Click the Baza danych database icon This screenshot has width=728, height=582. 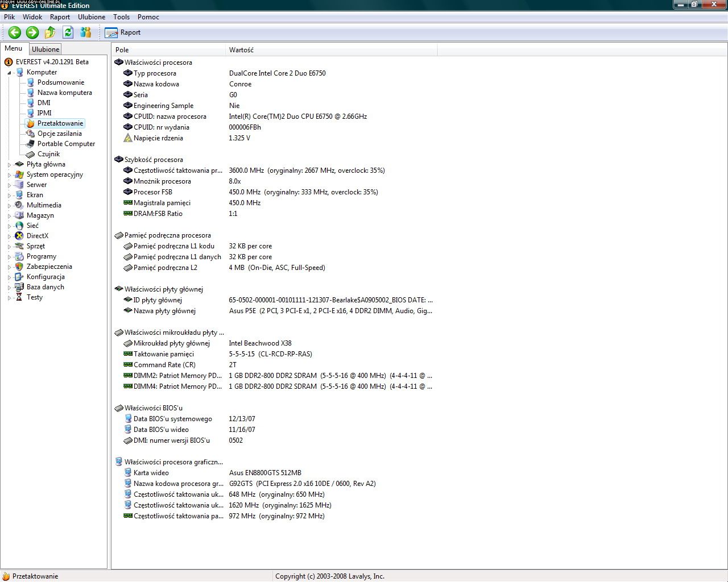point(19,287)
